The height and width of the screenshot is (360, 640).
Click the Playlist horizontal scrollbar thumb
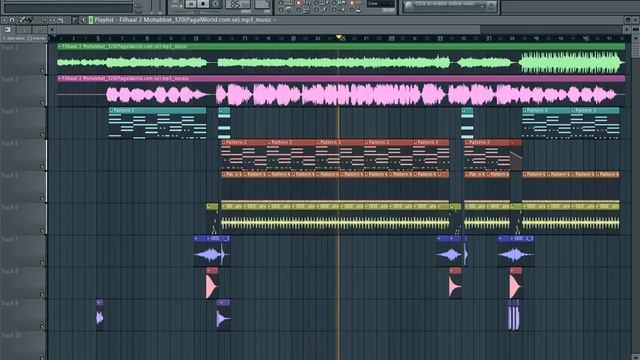pos(269,29)
